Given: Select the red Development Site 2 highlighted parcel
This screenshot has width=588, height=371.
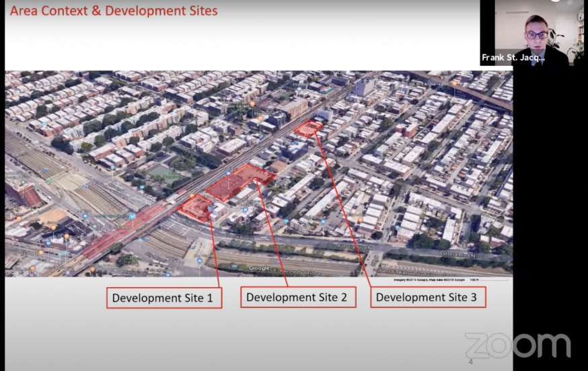Looking at the screenshot, I should pos(240,182).
